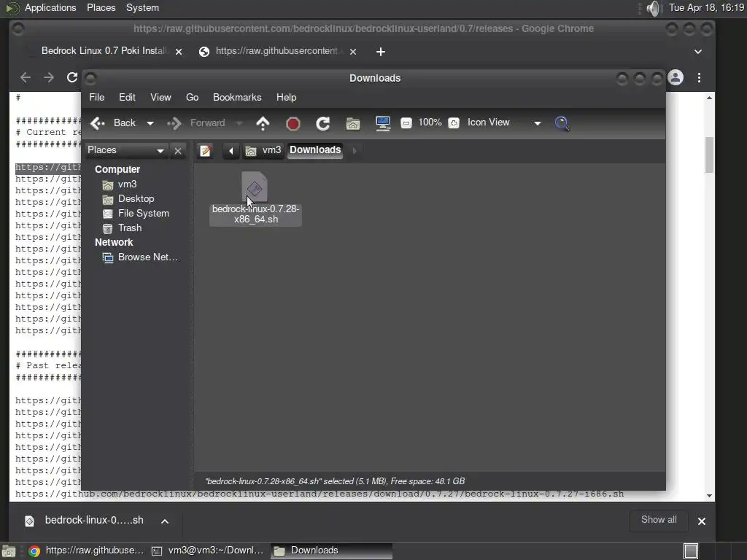
Task: Open a new Chrome tab
Action: click(x=381, y=52)
